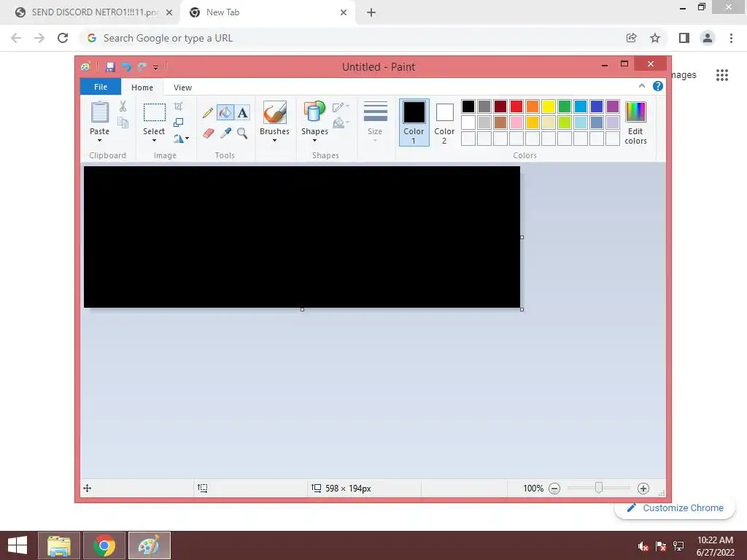The height and width of the screenshot is (560, 747).
Task: Select Color 1 foreground box
Action: pyautogui.click(x=414, y=122)
